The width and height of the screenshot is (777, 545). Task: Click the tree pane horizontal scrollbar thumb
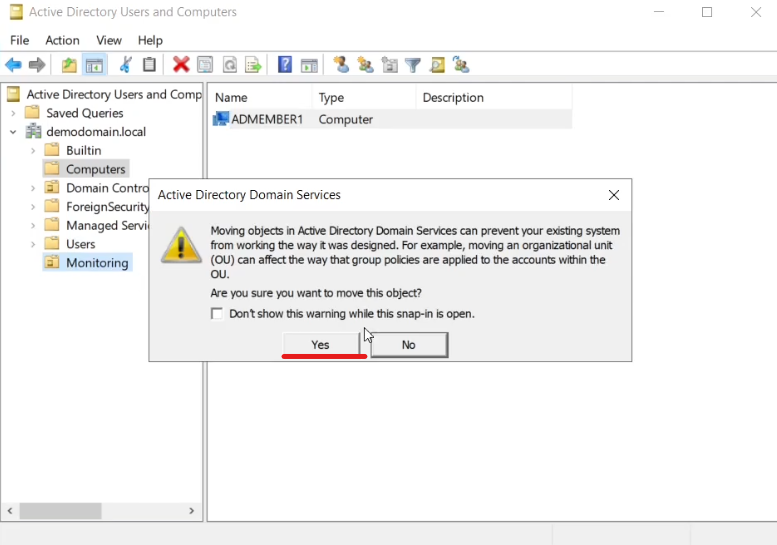[60, 510]
